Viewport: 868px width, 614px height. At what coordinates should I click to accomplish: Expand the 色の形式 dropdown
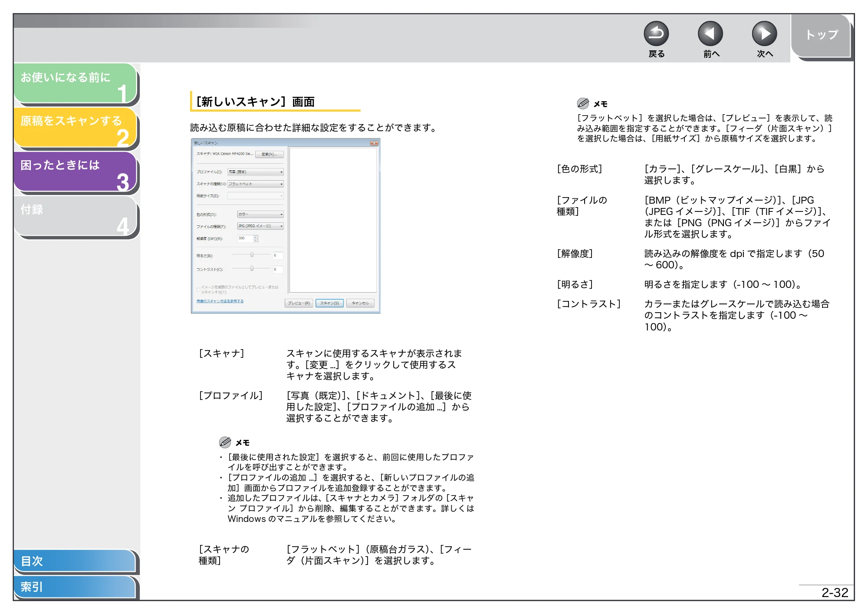pyautogui.click(x=260, y=214)
